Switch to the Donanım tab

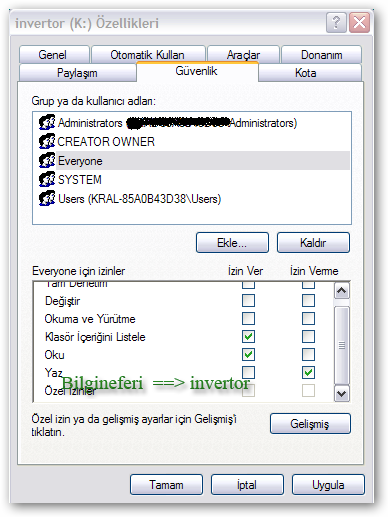321,55
